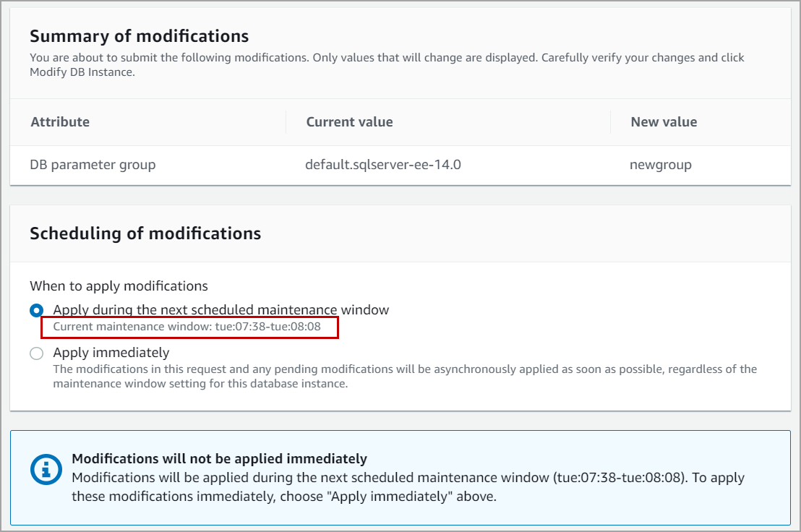
Task: Click the Summary of modifications heading
Action: 139,36
